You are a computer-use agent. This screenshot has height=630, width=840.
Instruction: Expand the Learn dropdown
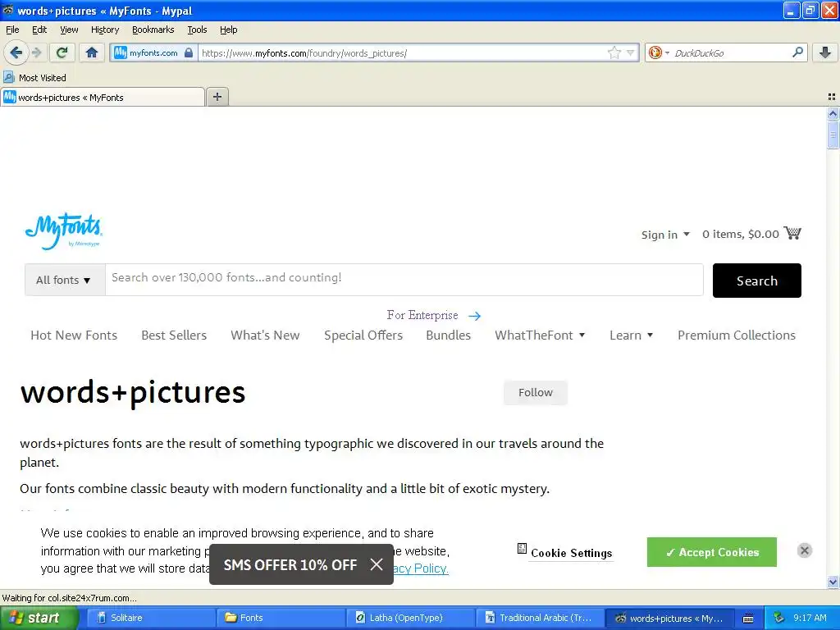(x=631, y=336)
